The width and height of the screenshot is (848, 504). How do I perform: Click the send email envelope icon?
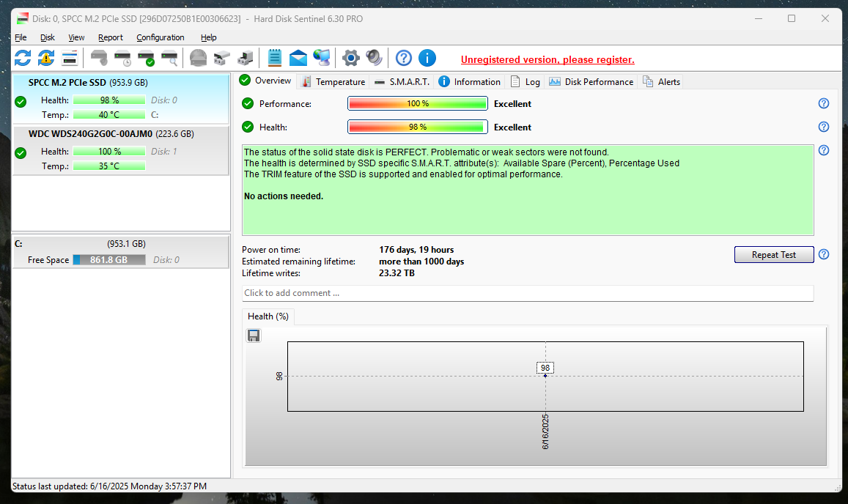tap(298, 58)
